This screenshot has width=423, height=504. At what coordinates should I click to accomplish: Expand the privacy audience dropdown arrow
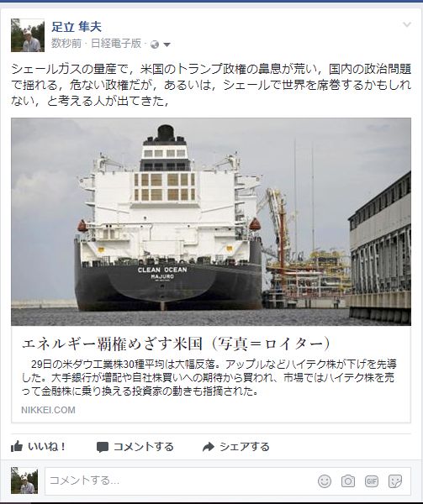click(167, 45)
